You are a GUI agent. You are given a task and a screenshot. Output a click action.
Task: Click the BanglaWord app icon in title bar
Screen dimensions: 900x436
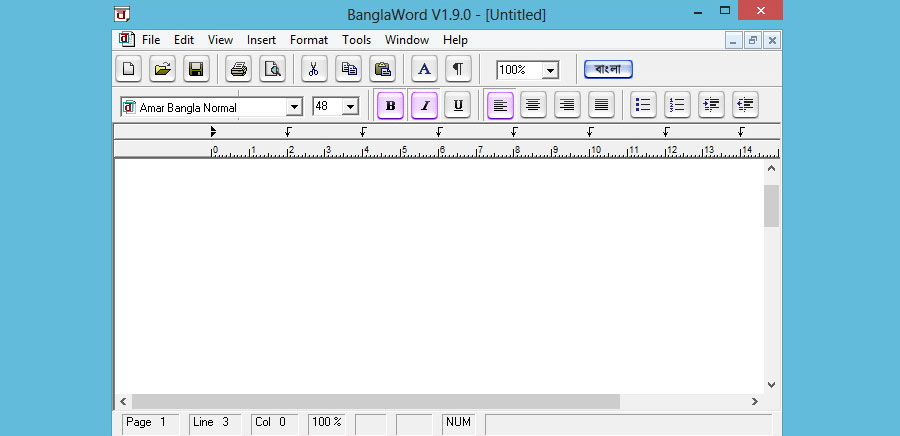point(122,13)
